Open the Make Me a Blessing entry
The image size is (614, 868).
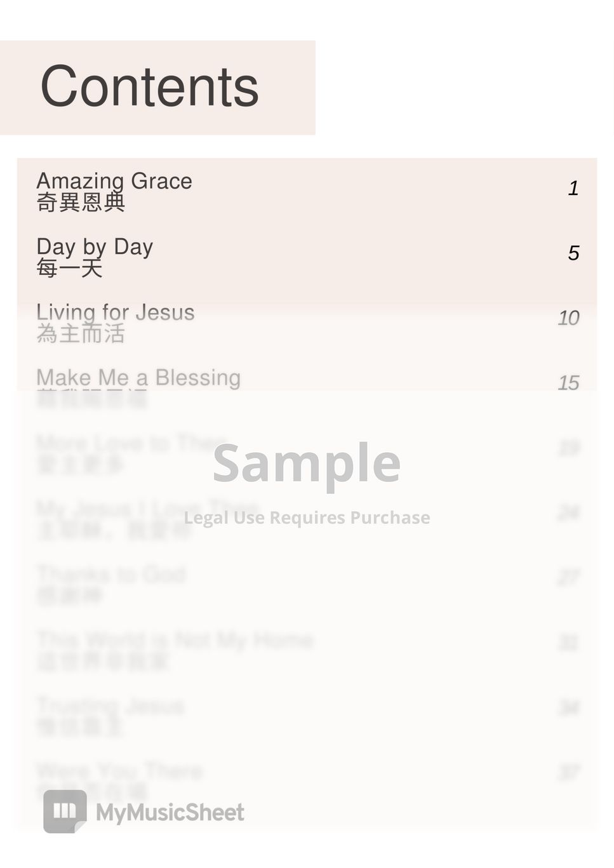[138, 377]
